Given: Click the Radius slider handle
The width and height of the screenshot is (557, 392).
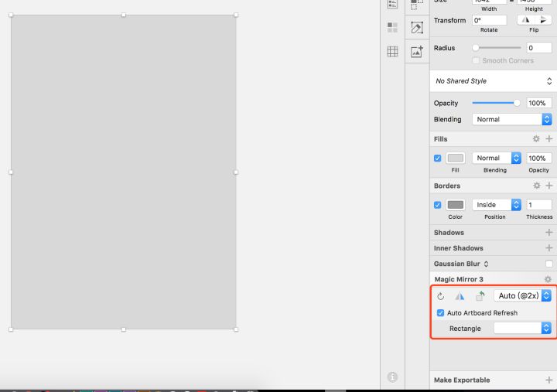Looking at the screenshot, I should tap(476, 48).
